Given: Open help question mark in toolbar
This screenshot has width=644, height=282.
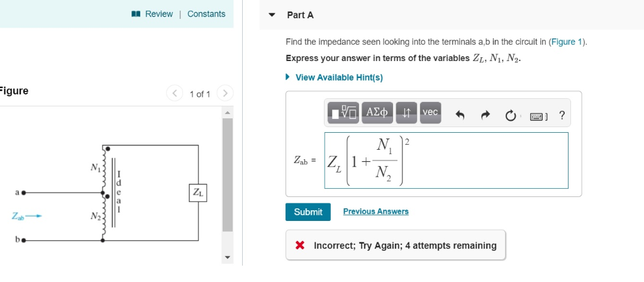Looking at the screenshot, I should [x=562, y=116].
